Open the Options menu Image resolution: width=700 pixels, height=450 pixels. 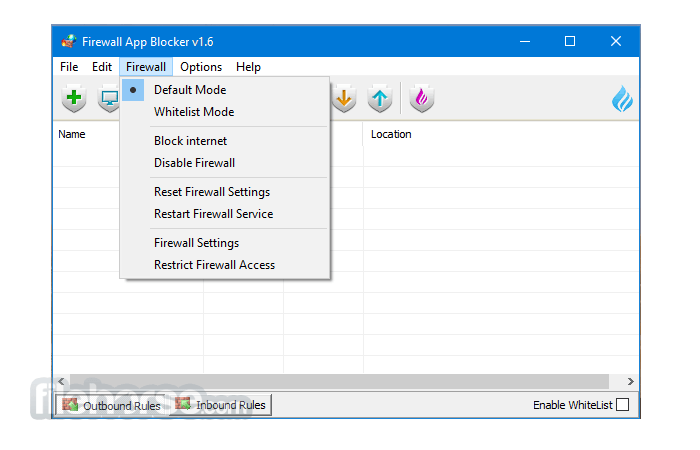point(201,67)
